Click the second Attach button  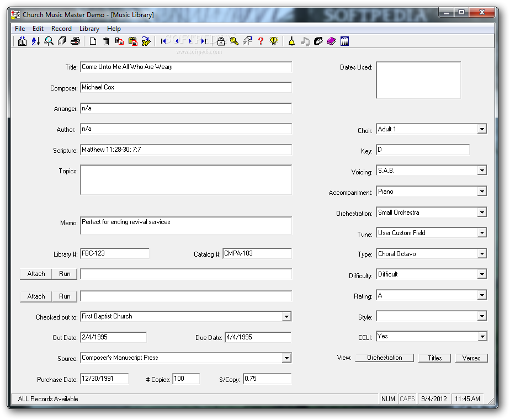[x=36, y=296]
